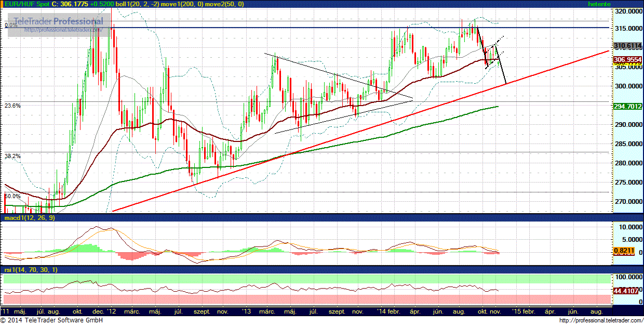Viewport: 644px width, 325px height.
Task: Click the 315.0000 price axis label
Action: pos(629,28)
